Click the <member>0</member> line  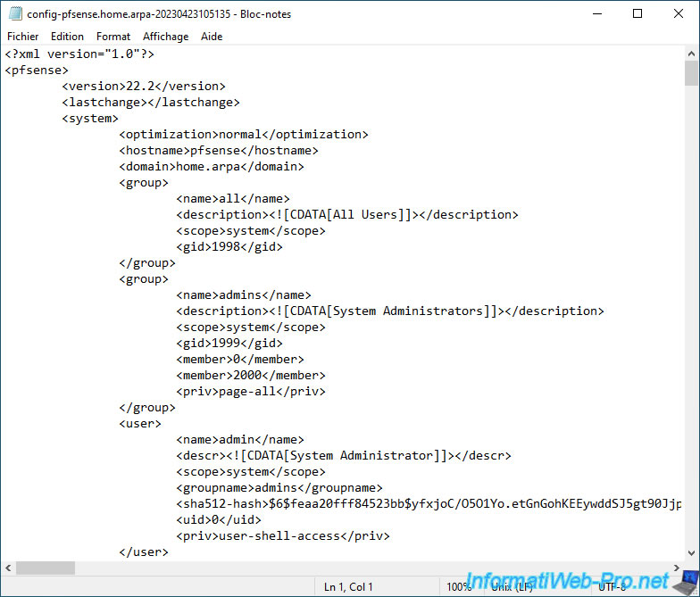[240, 359]
